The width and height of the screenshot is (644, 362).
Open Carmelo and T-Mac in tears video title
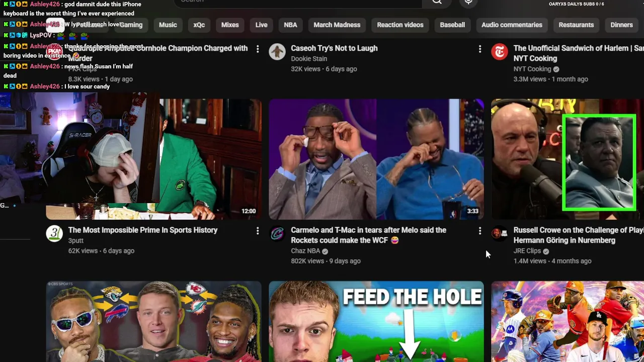coord(369,235)
